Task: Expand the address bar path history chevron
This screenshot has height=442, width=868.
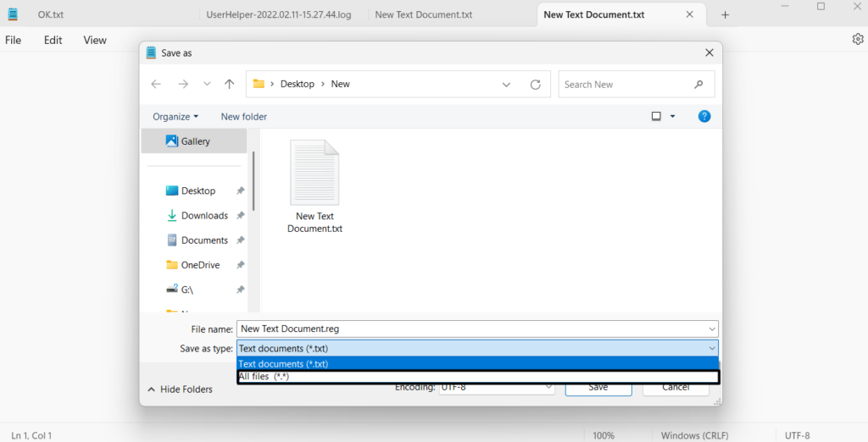Action: [x=507, y=84]
